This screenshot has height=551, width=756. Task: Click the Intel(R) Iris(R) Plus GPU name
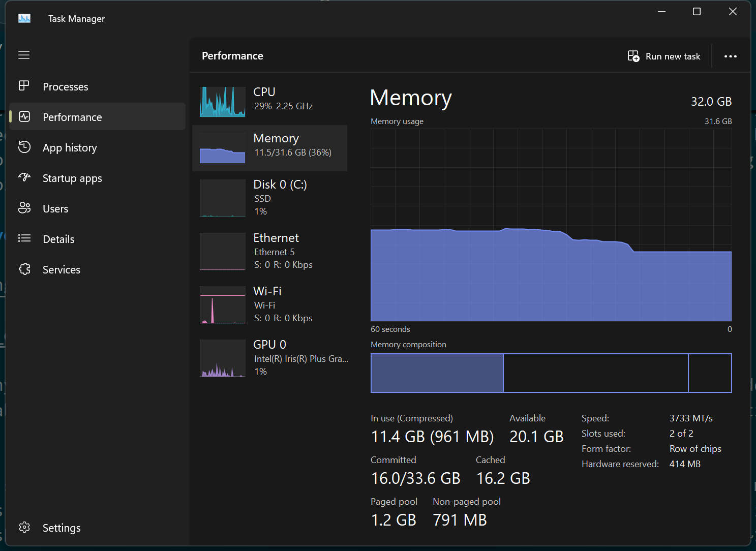(x=301, y=359)
